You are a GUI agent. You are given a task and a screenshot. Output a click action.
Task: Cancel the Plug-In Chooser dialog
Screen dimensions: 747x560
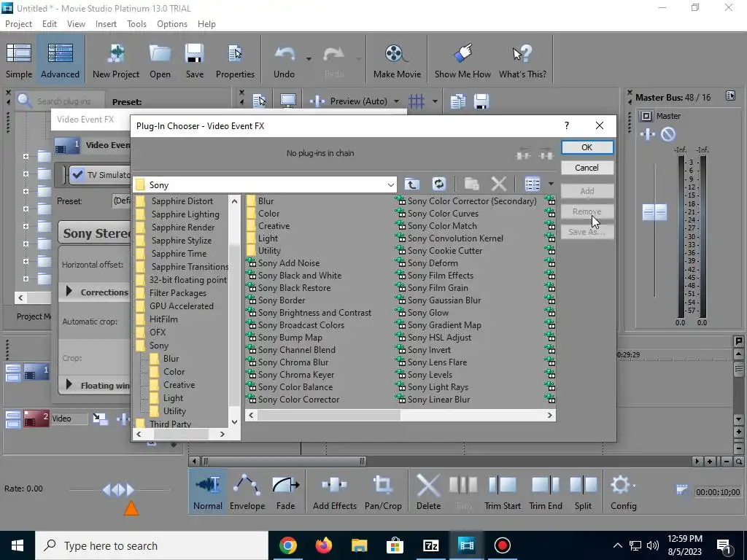(587, 168)
